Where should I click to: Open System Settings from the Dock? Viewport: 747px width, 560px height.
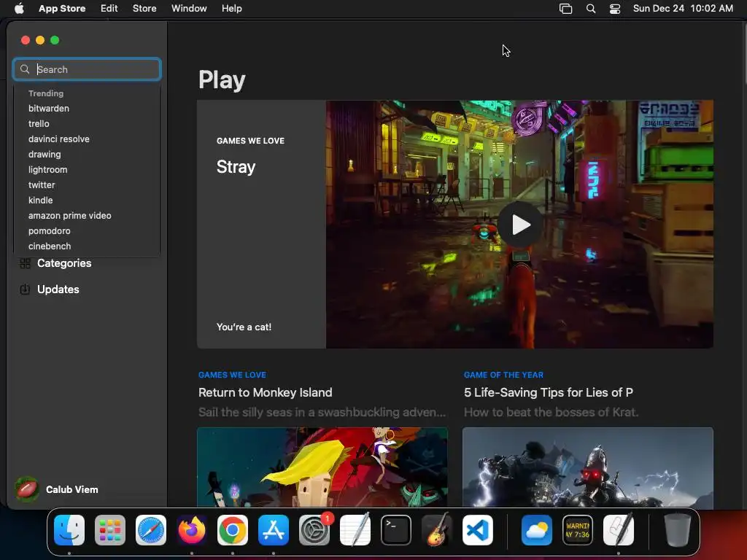[x=314, y=530]
